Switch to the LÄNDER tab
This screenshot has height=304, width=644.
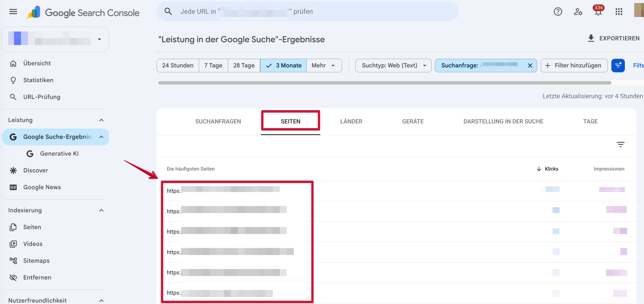tap(351, 122)
